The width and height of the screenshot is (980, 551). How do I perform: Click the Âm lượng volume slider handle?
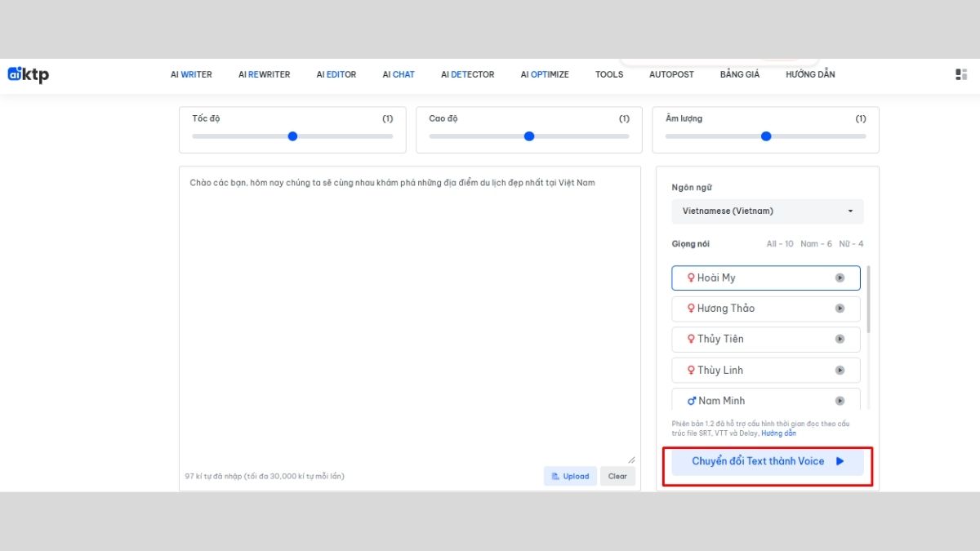coord(766,136)
